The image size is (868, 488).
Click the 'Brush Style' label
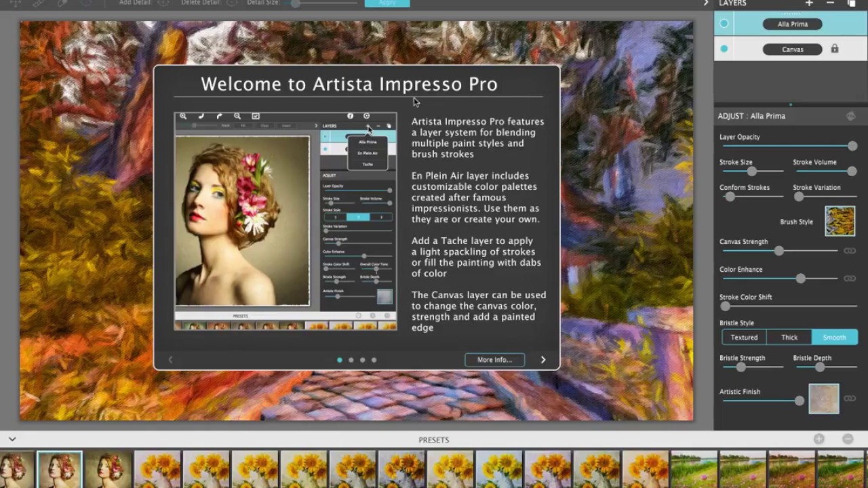(x=797, y=222)
